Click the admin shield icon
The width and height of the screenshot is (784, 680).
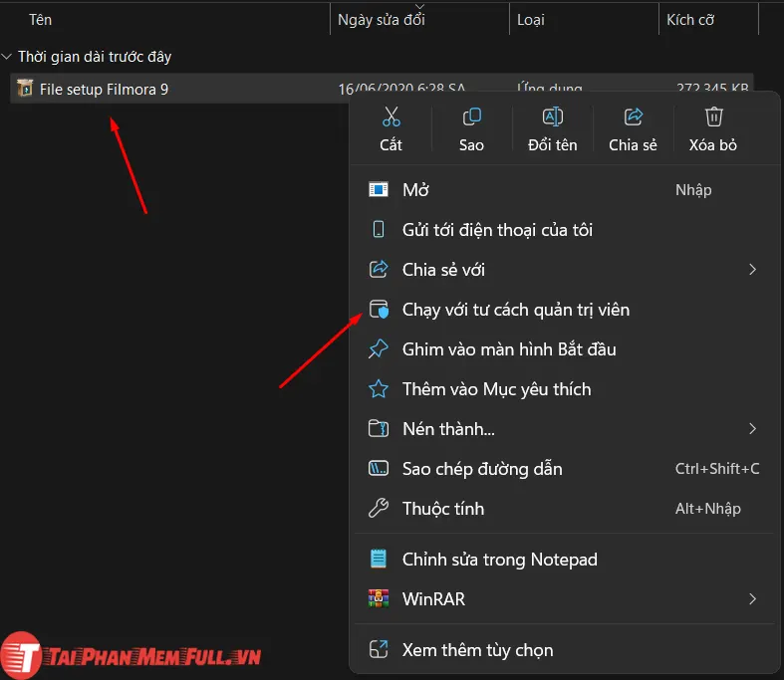(x=379, y=310)
